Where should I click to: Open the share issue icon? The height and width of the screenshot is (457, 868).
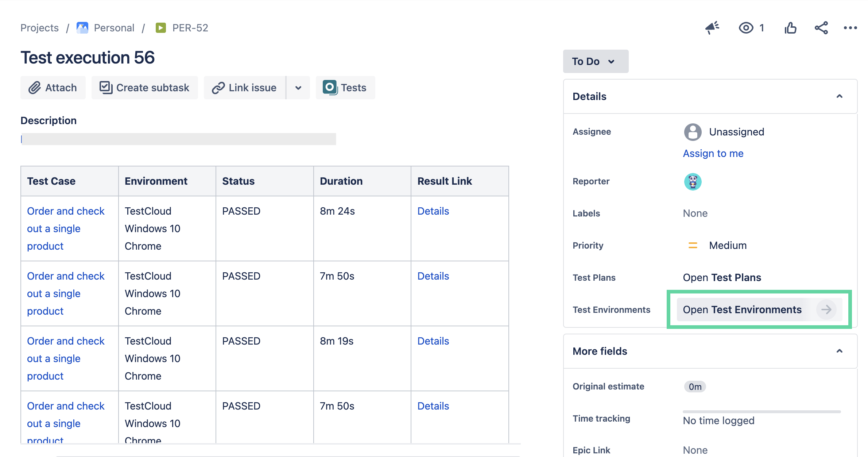821,28
